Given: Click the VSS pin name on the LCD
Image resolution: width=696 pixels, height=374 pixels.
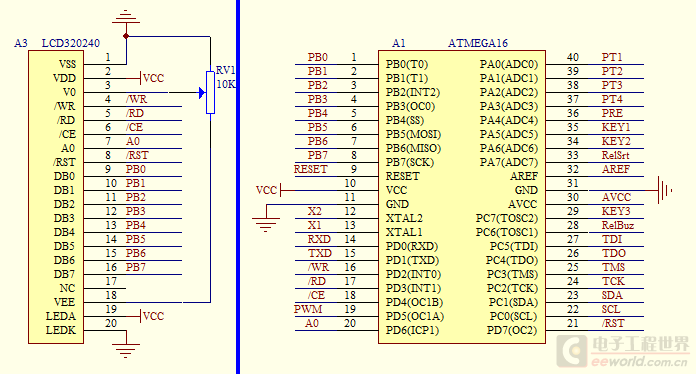Looking at the screenshot, I should pyautogui.click(x=67, y=64).
